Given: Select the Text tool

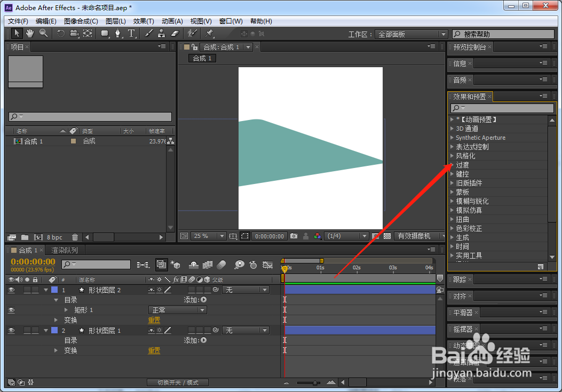Looking at the screenshot, I should click(131, 34).
